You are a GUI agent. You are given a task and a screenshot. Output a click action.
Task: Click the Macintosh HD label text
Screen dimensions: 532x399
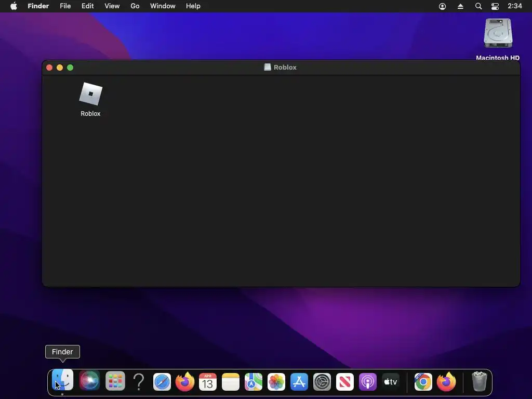pos(498,58)
